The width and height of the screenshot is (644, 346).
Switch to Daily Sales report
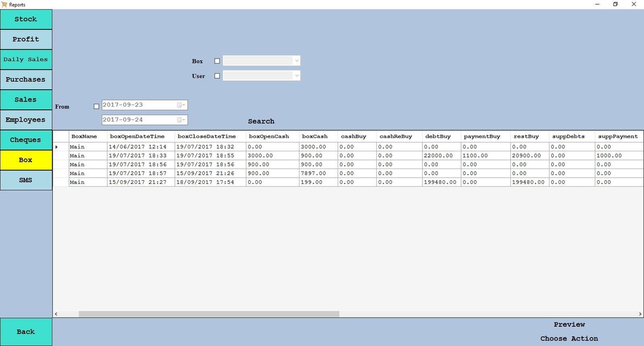coord(26,60)
